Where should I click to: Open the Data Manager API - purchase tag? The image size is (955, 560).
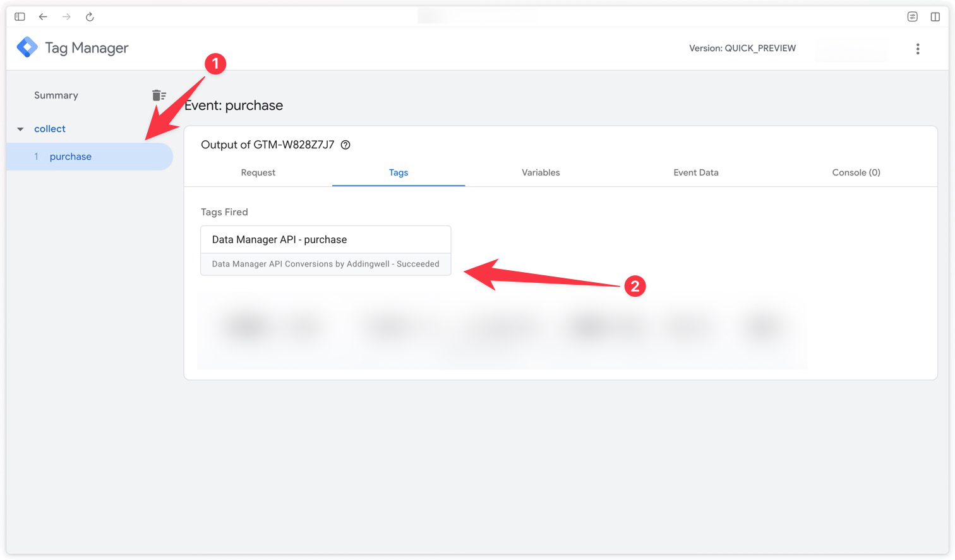tap(326, 251)
